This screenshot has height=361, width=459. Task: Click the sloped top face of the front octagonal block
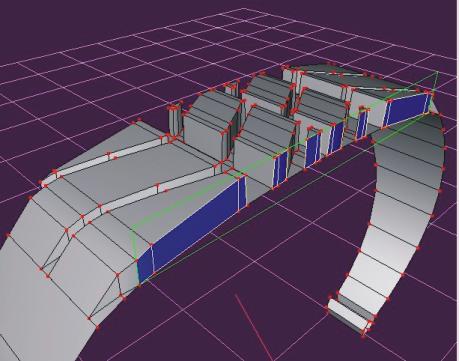(x=271, y=124)
